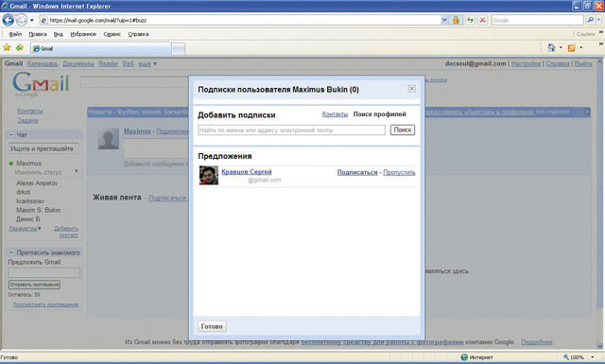This screenshot has height=364, width=605.
Task: Collapse the Пригласить знакомого section
Action: [11, 252]
